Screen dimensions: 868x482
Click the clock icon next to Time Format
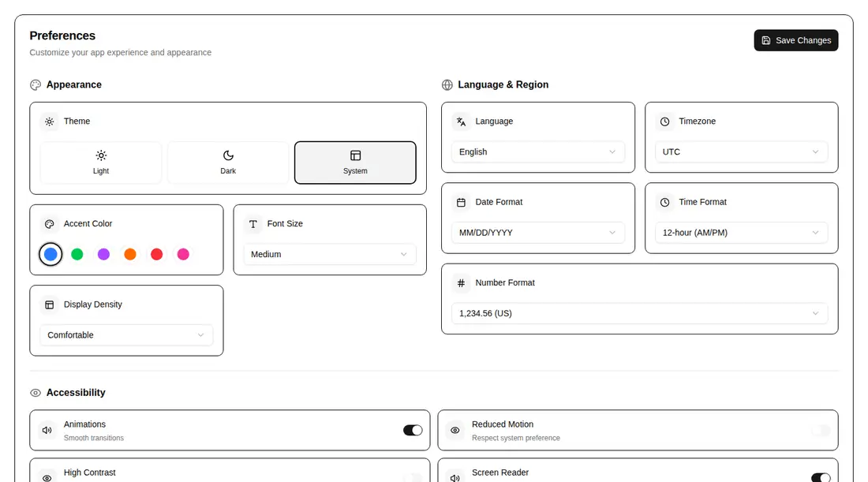(665, 203)
